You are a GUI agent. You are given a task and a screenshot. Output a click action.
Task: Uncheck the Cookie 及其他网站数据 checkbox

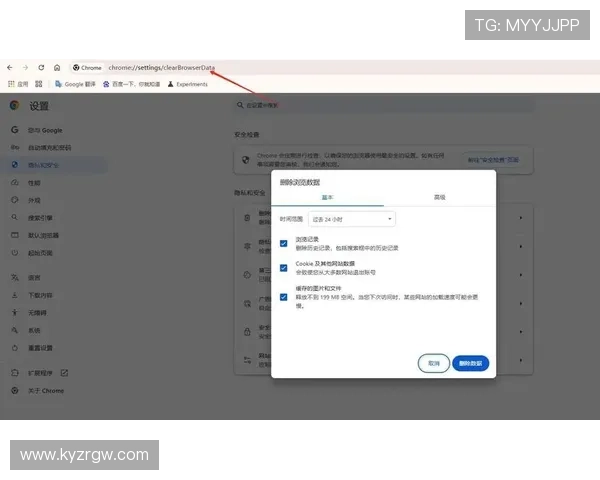284,268
